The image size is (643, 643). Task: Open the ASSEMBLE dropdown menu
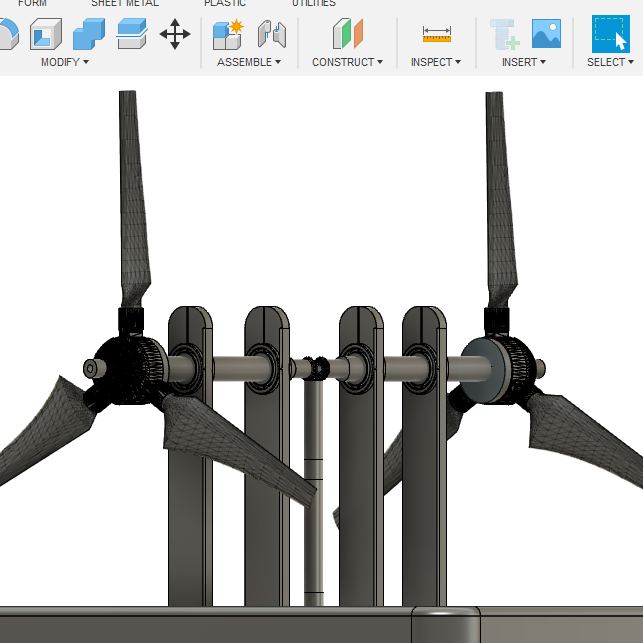pos(249,62)
